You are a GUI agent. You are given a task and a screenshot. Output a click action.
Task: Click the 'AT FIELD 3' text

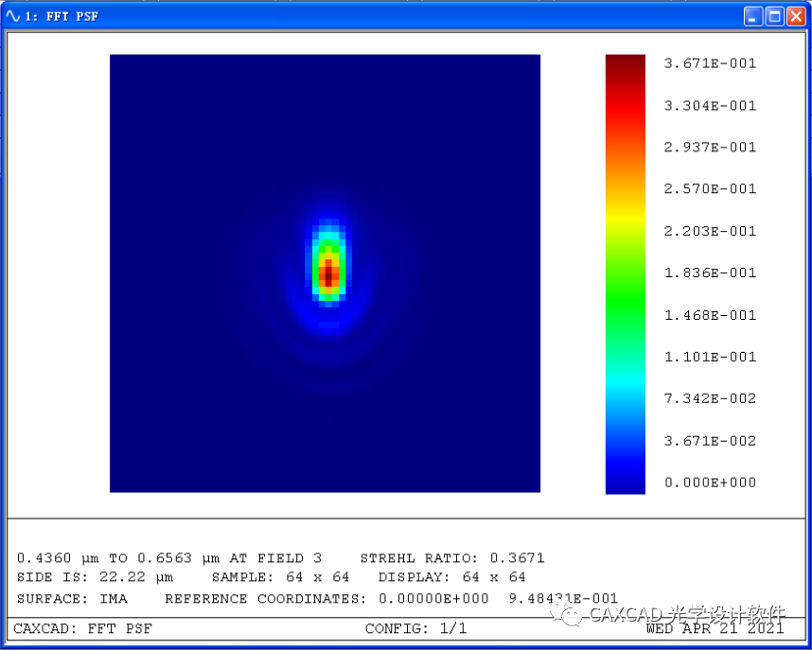pyautogui.click(x=275, y=558)
